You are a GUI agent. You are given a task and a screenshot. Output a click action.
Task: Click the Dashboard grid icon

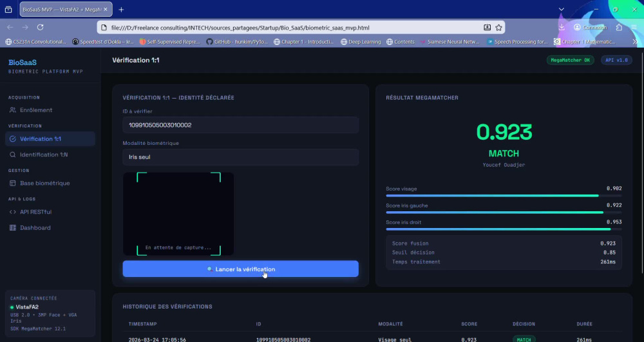pyautogui.click(x=13, y=228)
